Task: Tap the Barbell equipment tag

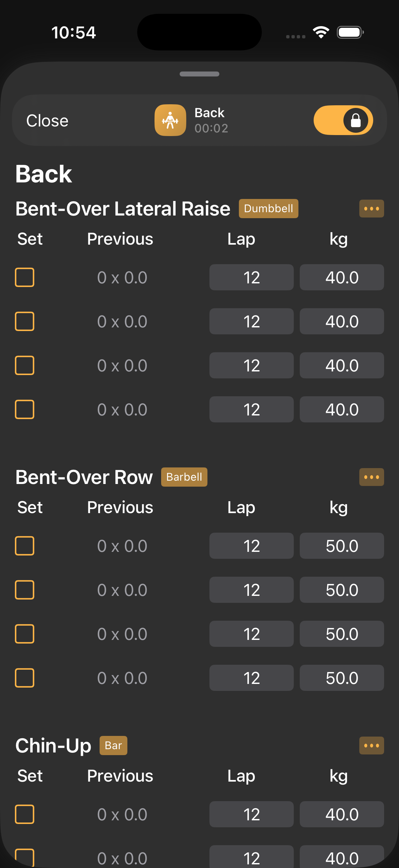Action: click(184, 477)
